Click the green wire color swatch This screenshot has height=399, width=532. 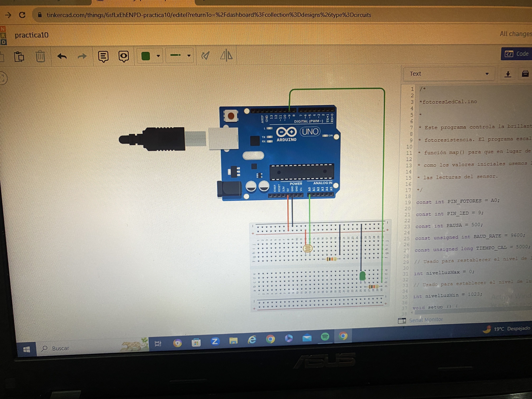(146, 56)
